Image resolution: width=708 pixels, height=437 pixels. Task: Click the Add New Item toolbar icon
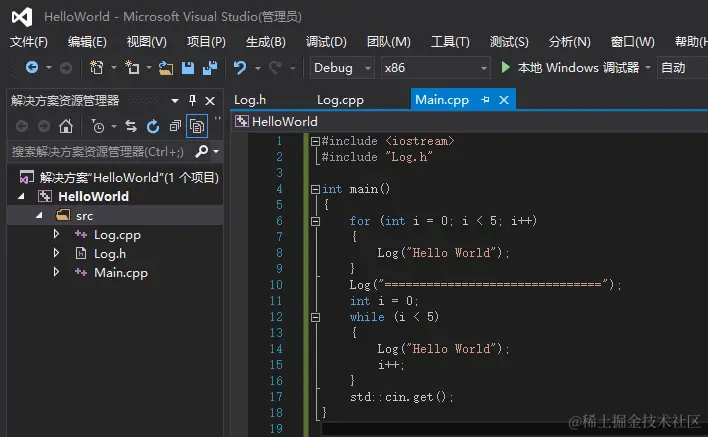point(132,68)
